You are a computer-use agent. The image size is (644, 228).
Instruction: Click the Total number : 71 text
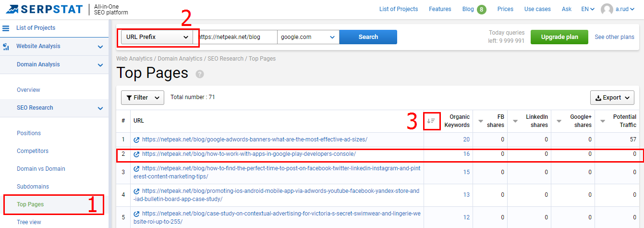click(193, 97)
